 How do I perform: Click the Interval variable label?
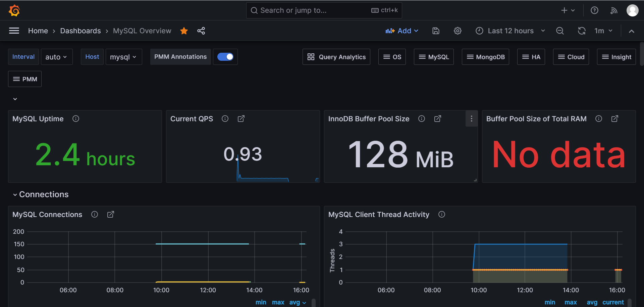click(23, 57)
